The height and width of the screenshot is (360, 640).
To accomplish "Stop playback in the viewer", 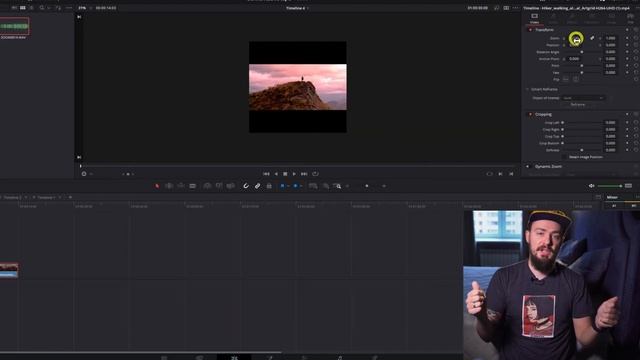I will 285,174.
